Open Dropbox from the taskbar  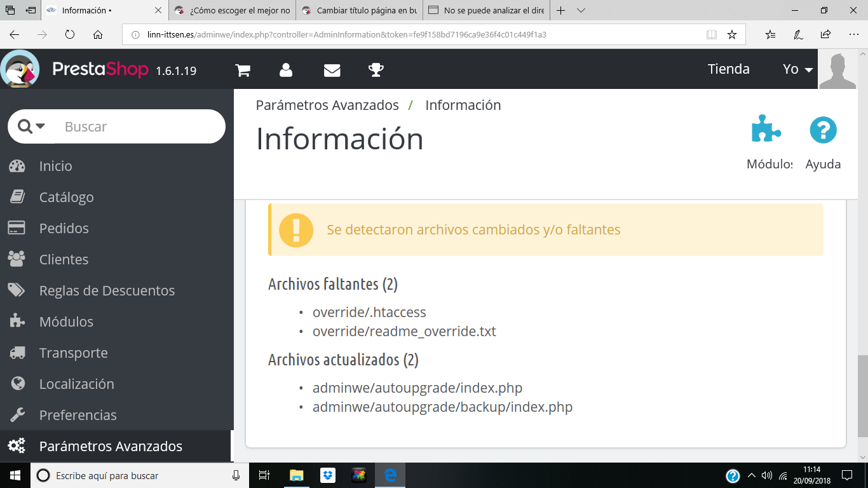click(328, 475)
